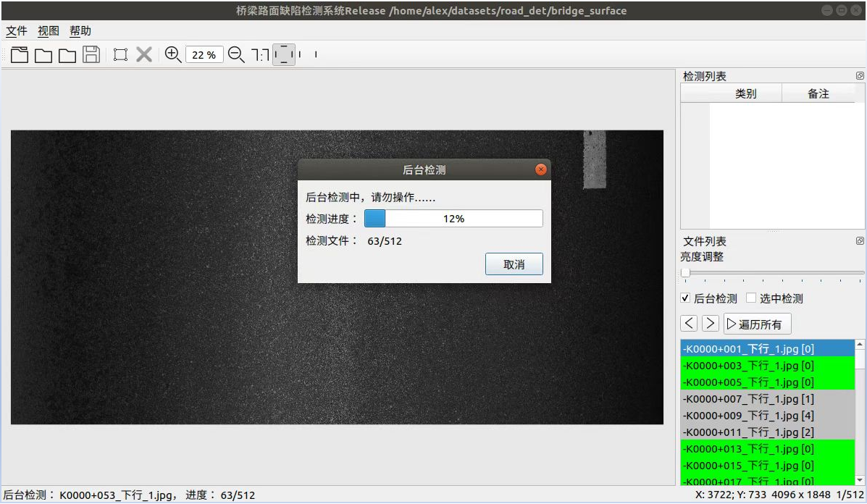This screenshot has height=504, width=867.
Task: Zoom out with the magnifier minus icon
Action: point(236,54)
